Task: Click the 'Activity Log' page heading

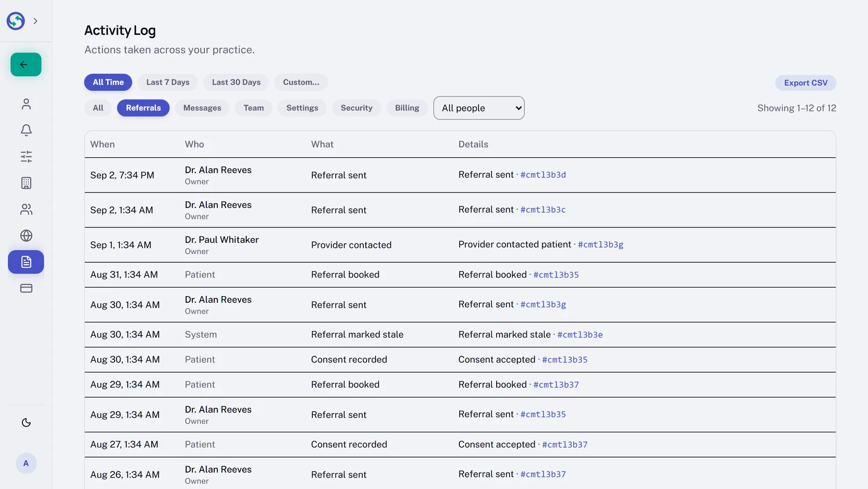Action: coord(120,30)
